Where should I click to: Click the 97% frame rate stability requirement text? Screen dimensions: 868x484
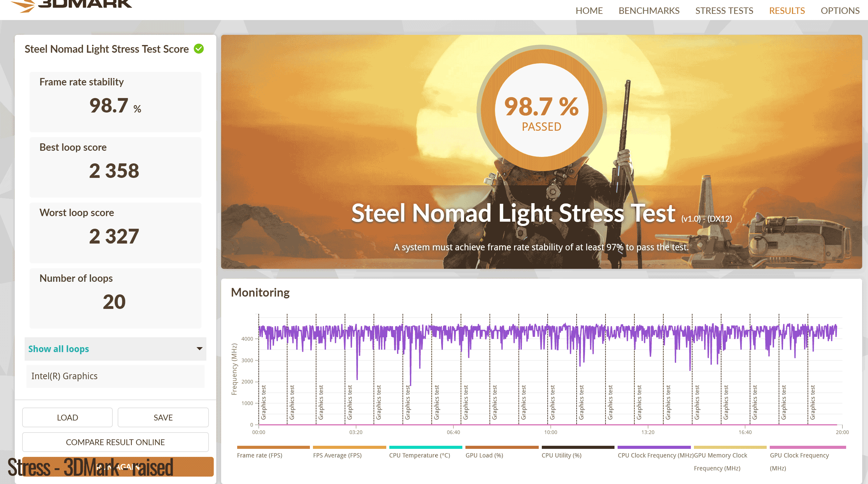click(x=541, y=247)
